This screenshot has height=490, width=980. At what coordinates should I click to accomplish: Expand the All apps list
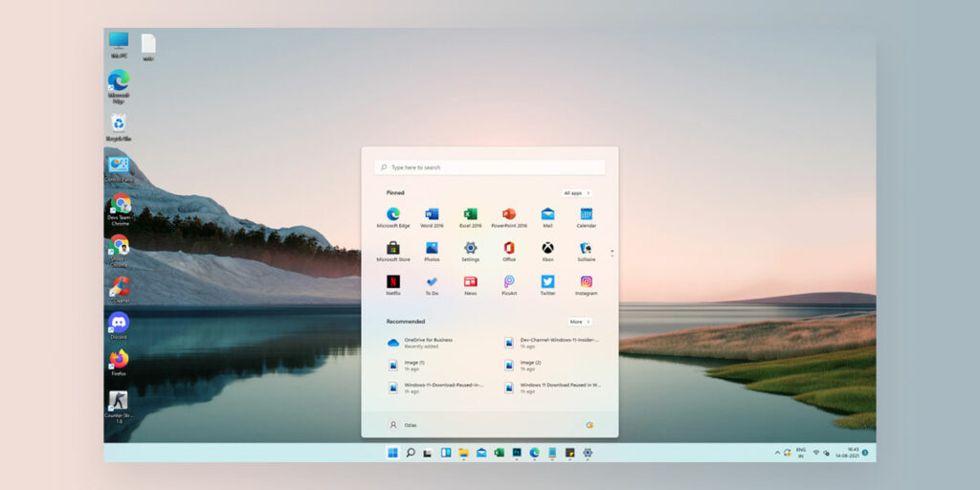[x=576, y=192]
